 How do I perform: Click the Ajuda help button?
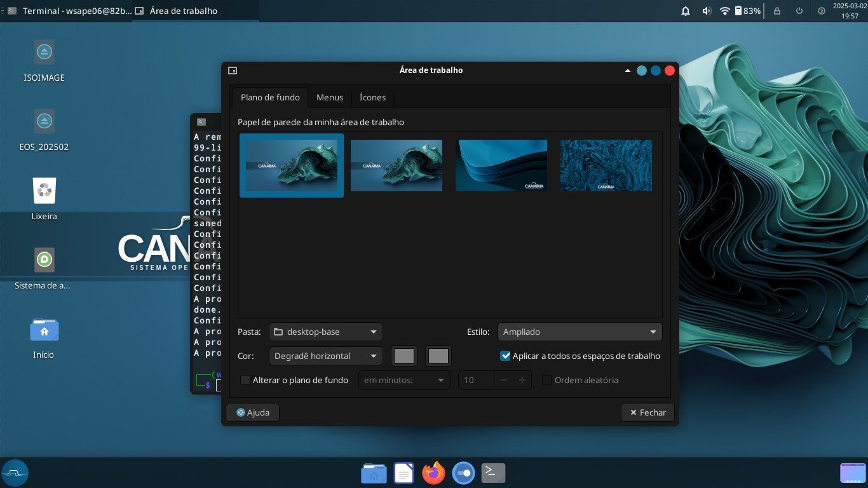point(253,412)
